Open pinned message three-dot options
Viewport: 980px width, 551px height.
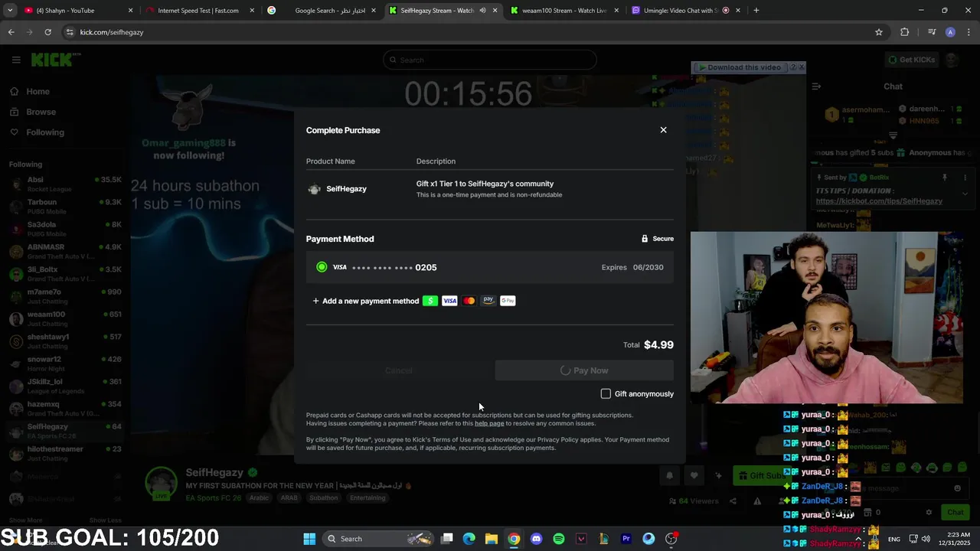point(965,178)
